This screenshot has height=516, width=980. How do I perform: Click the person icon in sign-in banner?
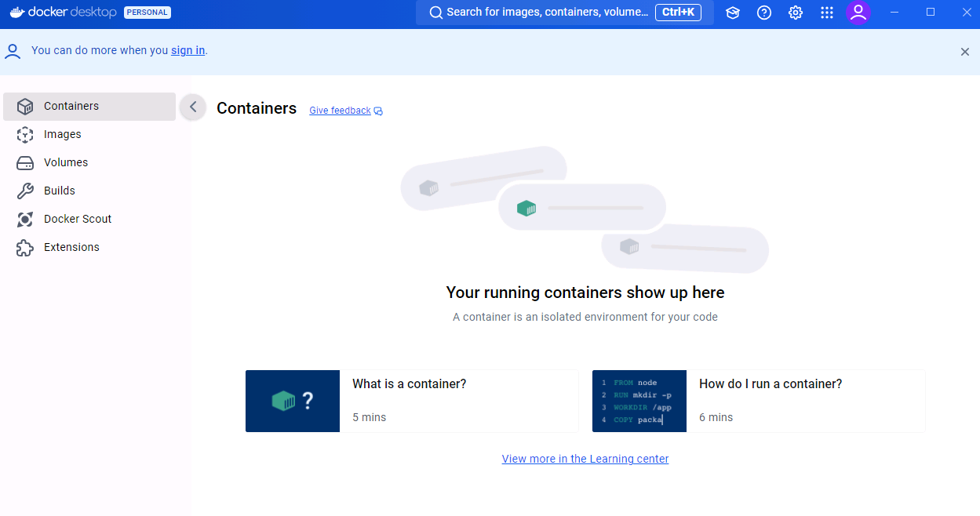click(x=13, y=52)
